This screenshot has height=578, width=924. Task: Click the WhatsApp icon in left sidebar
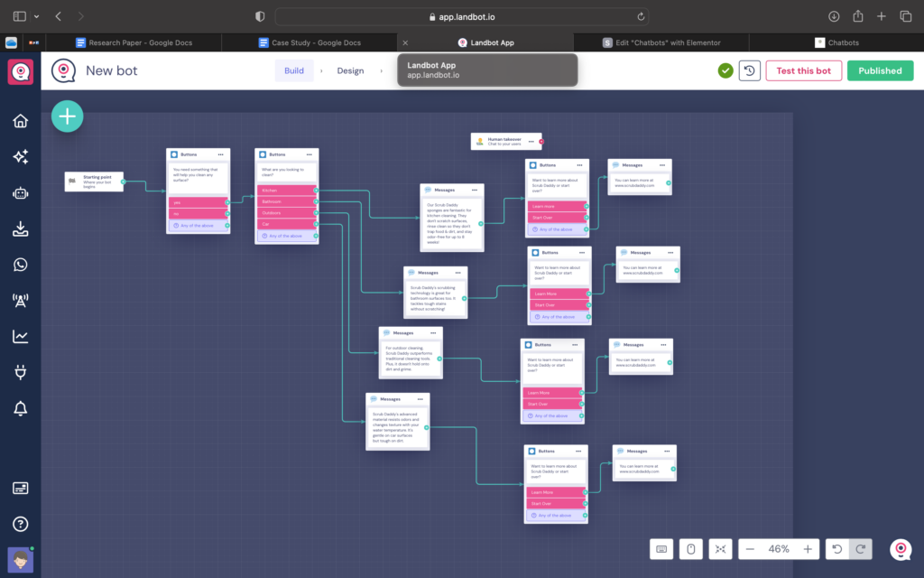click(x=20, y=265)
